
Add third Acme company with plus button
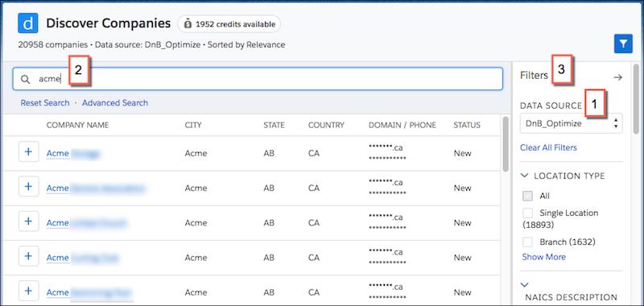click(28, 221)
